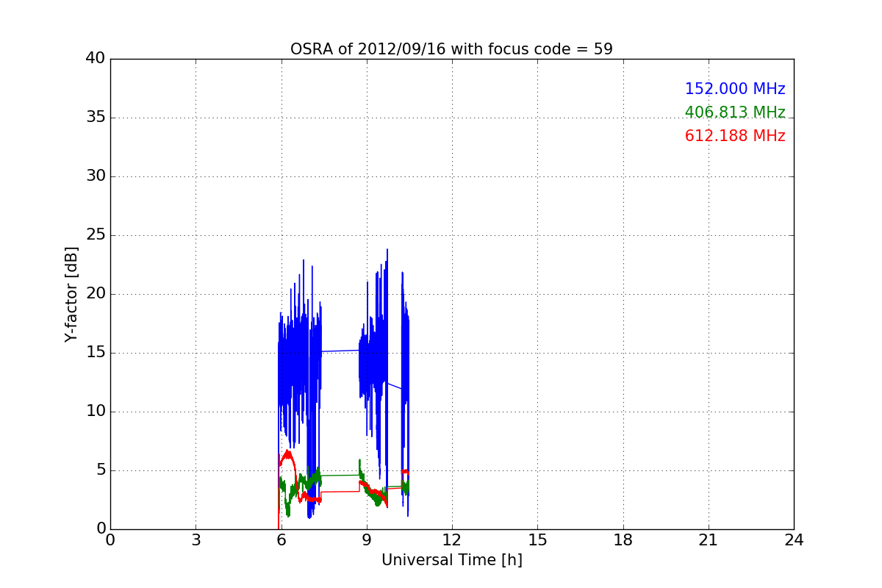Click the y-axis tick label 30
The image size is (882, 588).
click(96, 176)
